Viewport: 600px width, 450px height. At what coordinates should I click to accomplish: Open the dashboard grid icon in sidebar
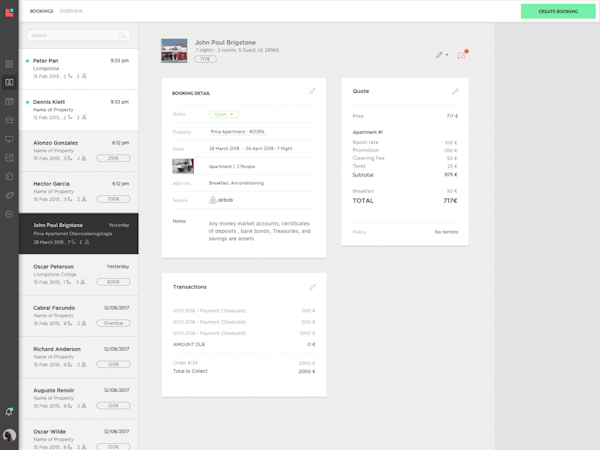[10, 64]
